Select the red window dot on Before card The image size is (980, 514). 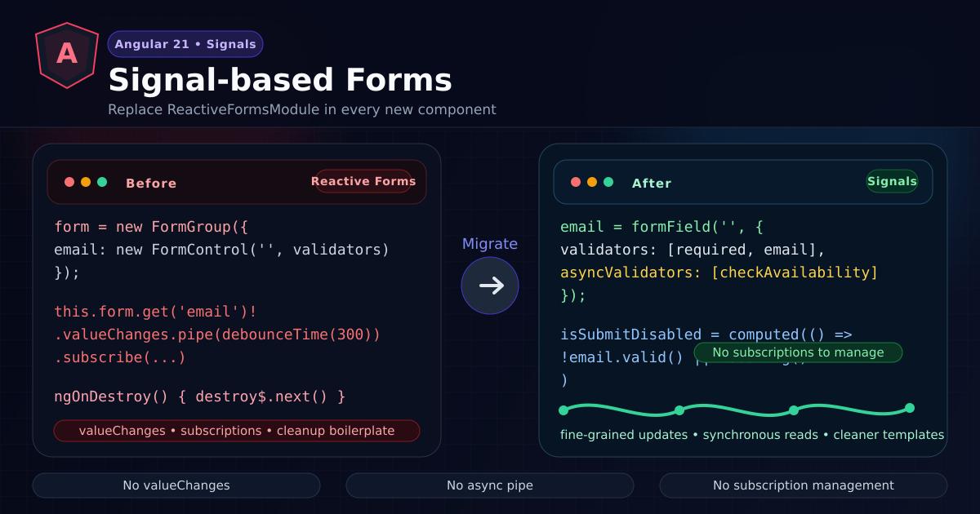(x=69, y=183)
